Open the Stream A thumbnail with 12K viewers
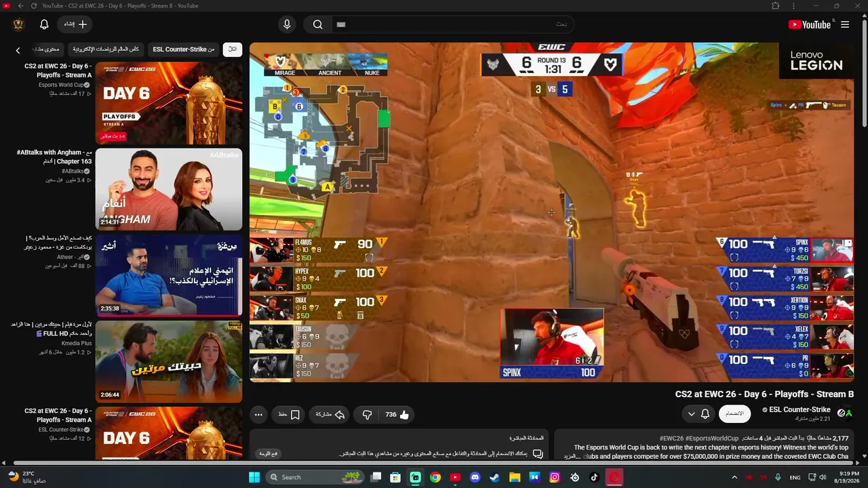 (x=169, y=433)
